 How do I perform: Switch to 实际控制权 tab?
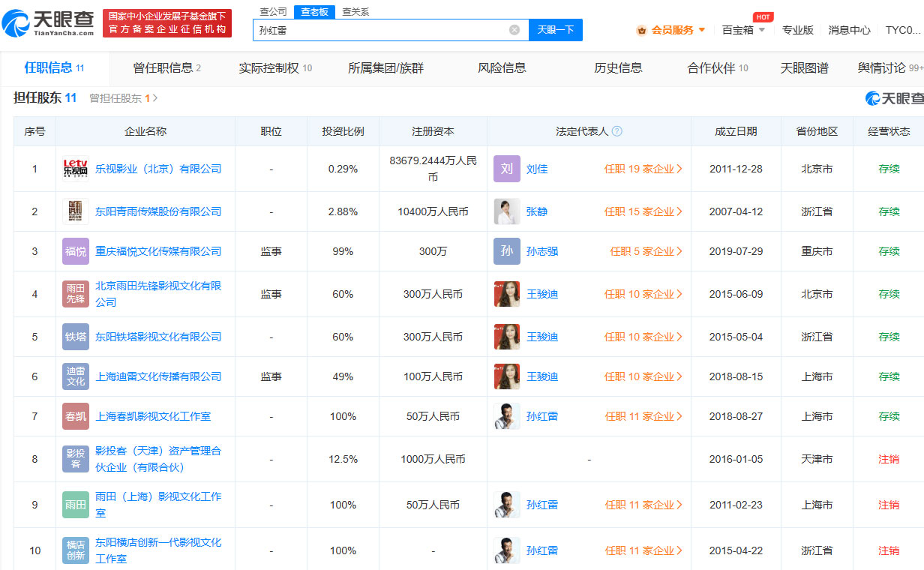[x=274, y=68]
